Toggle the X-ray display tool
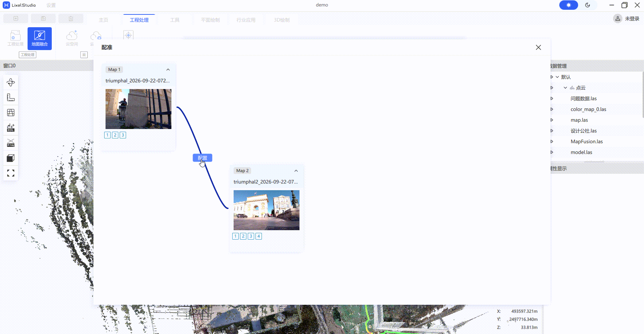Image resolution: width=644 pixels, height=334 pixels. pos(11,143)
